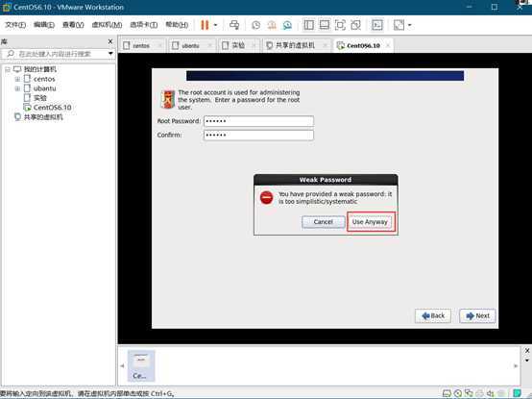Close the library side panel
The image size is (532, 399).
coord(109,41)
